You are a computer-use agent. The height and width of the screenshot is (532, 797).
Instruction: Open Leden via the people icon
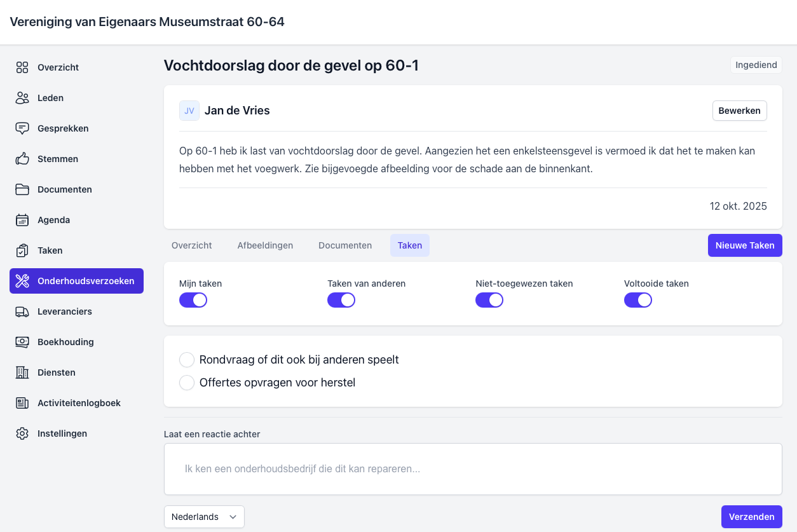(x=22, y=98)
